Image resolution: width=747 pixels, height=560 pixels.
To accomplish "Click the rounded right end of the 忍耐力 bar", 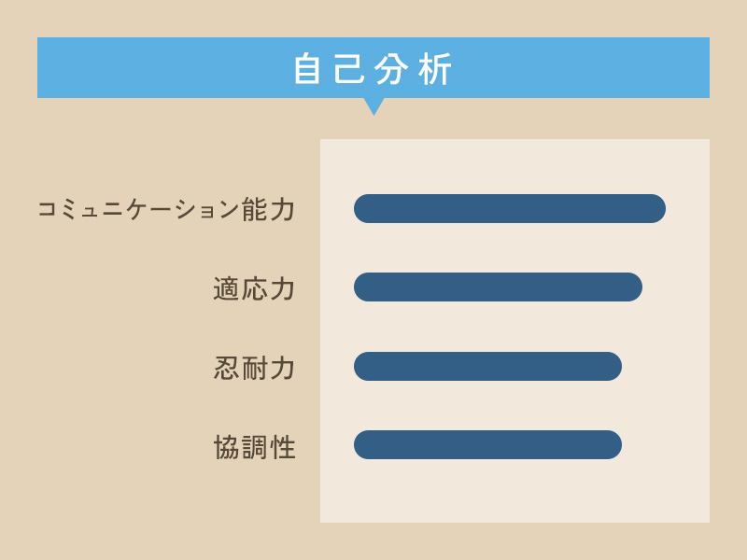I will coord(611,366).
